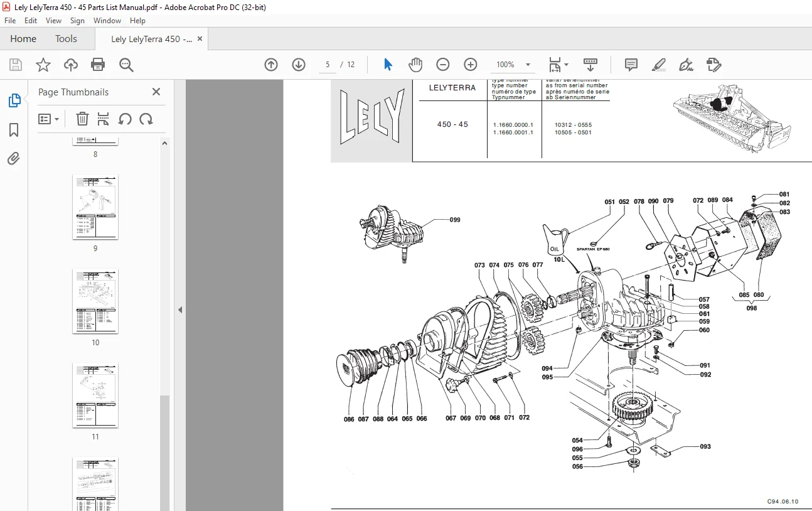812x511 pixels.
Task: Go to next page with down arrow
Action: tap(299, 65)
